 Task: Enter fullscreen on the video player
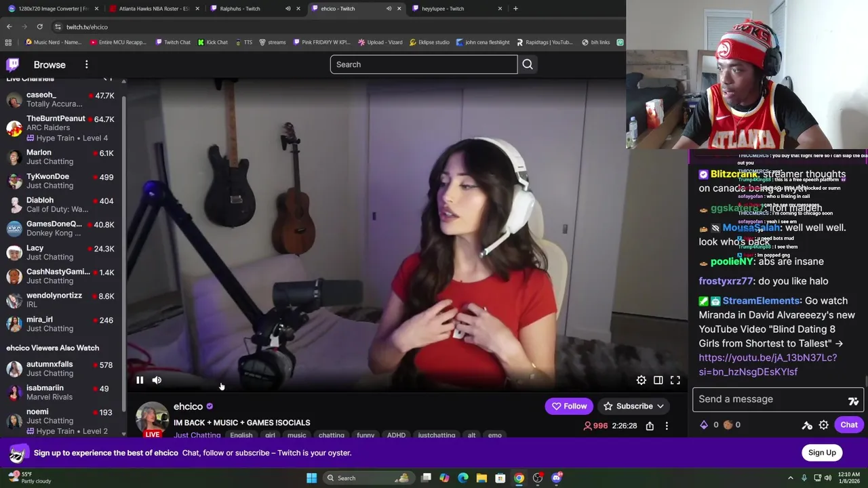675,380
